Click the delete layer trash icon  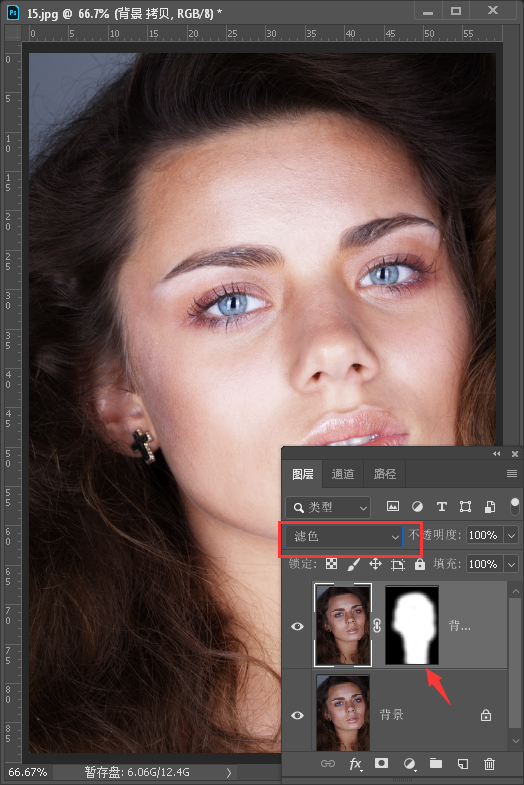[489, 763]
